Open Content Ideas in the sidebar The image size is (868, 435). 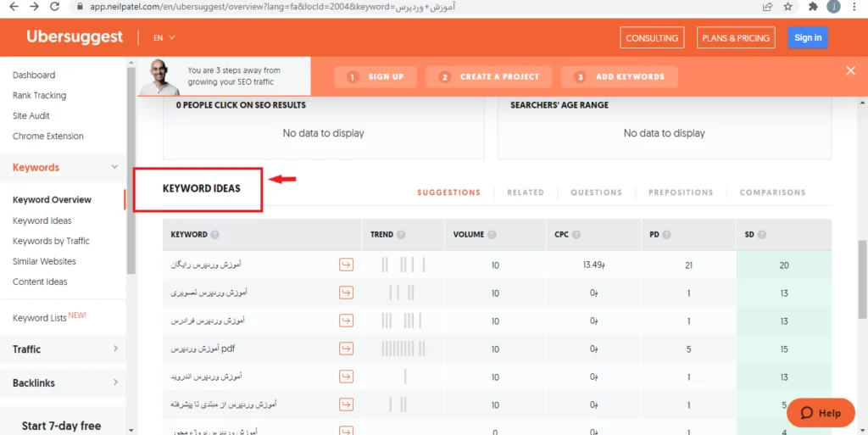(x=40, y=282)
